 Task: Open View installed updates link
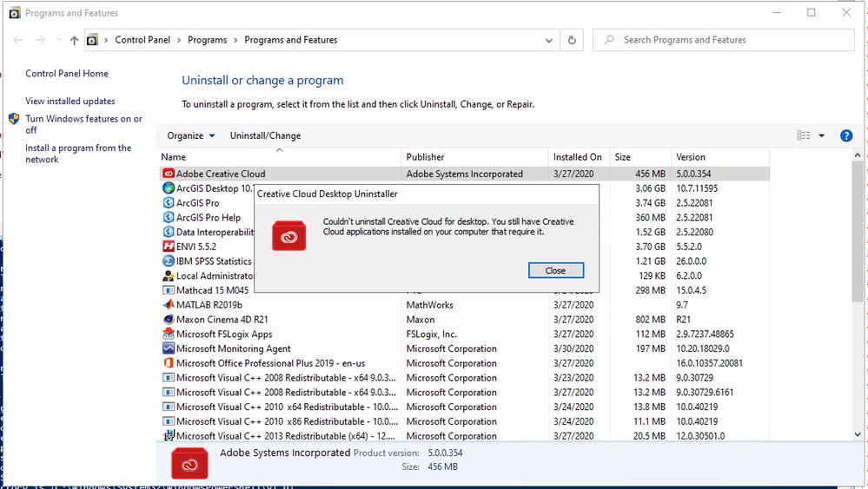[70, 102]
